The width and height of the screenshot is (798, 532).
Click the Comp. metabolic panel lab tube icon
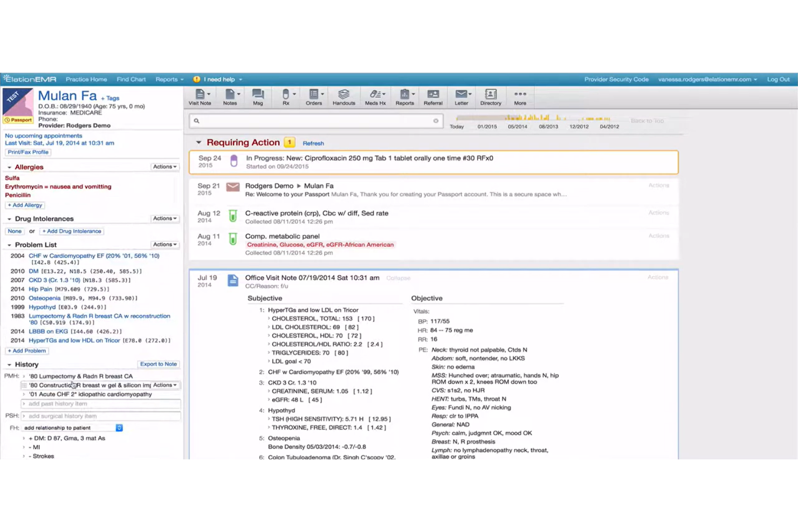[233, 239]
